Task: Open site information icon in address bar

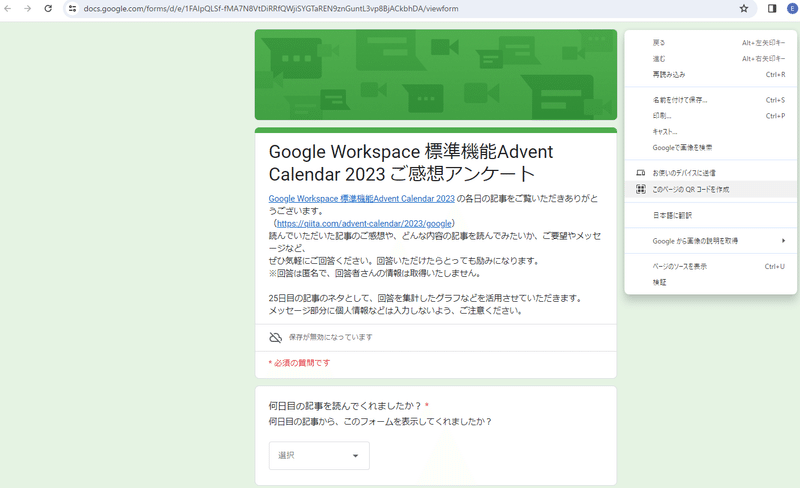Action: pyautogui.click(x=72, y=9)
